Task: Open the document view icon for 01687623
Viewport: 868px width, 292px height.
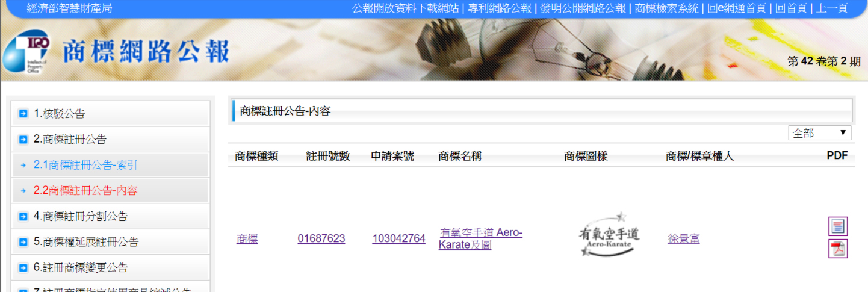Action: tap(838, 226)
